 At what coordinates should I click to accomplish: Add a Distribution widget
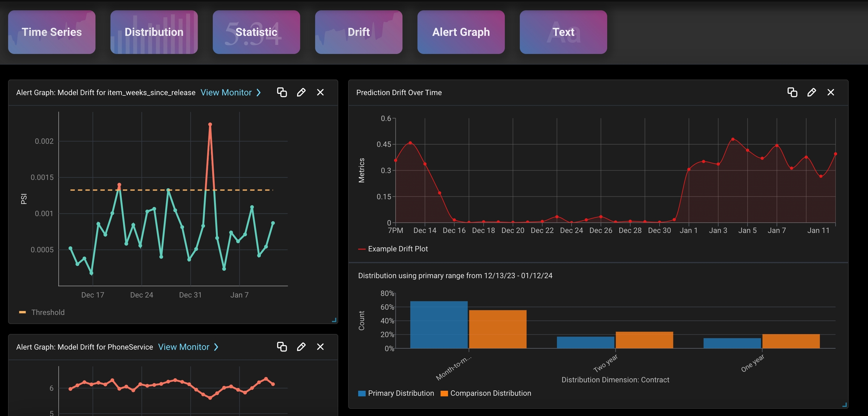tap(154, 32)
